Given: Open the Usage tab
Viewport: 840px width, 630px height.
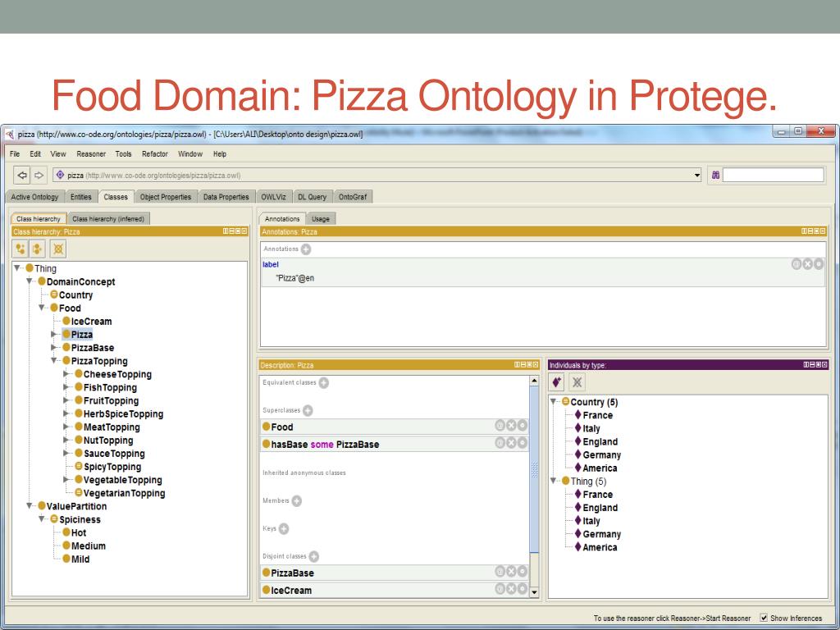Looking at the screenshot, I should [x=321, y=218].
